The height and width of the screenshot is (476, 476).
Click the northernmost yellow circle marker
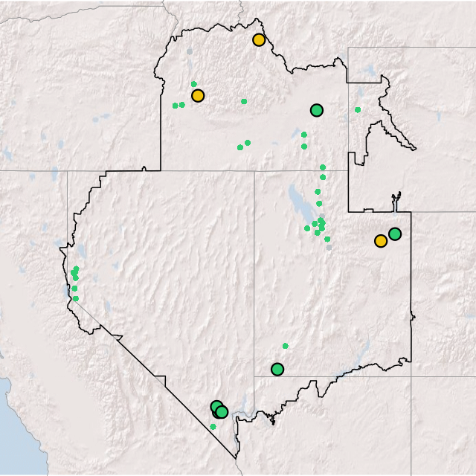pyautogui.click(x=259, y=40)
